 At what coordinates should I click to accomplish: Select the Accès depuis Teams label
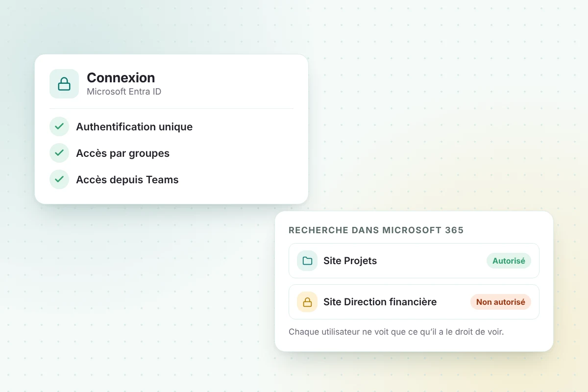point(127,180)
